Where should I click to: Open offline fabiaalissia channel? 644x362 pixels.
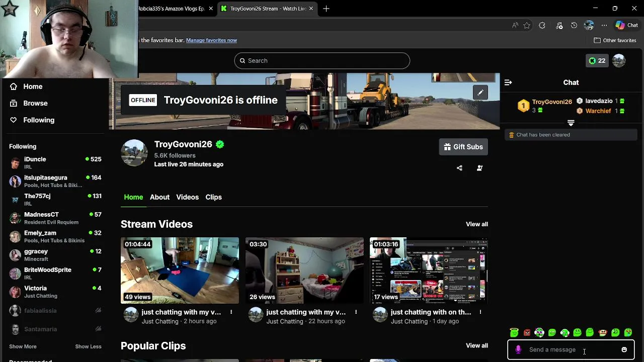click(55, 311)
